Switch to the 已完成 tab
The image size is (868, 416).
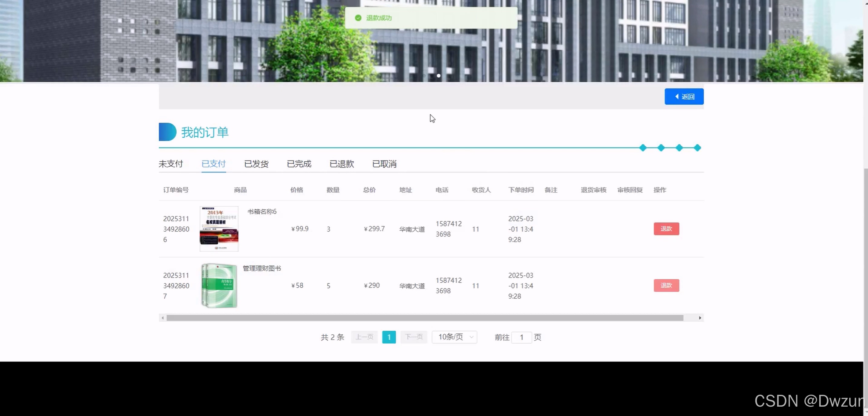coord(299,164)
